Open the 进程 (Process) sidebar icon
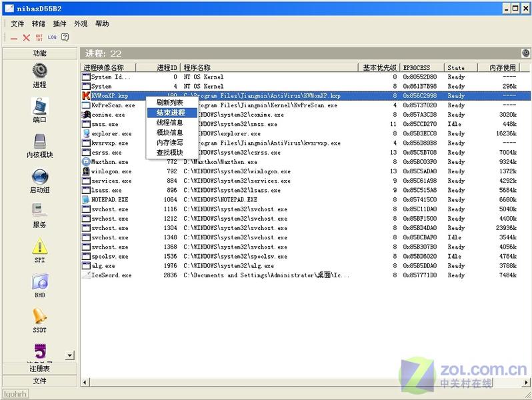 [40, 71]
